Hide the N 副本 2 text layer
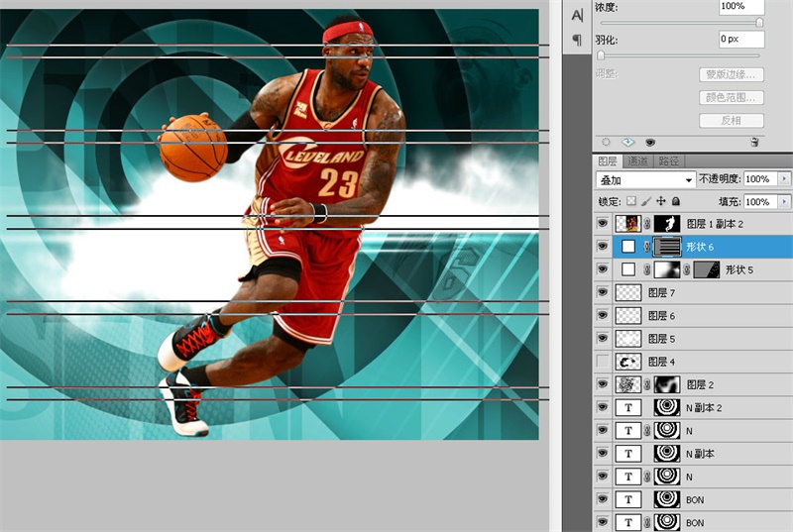The image size is (793, 532). click(x=602, y=407)
